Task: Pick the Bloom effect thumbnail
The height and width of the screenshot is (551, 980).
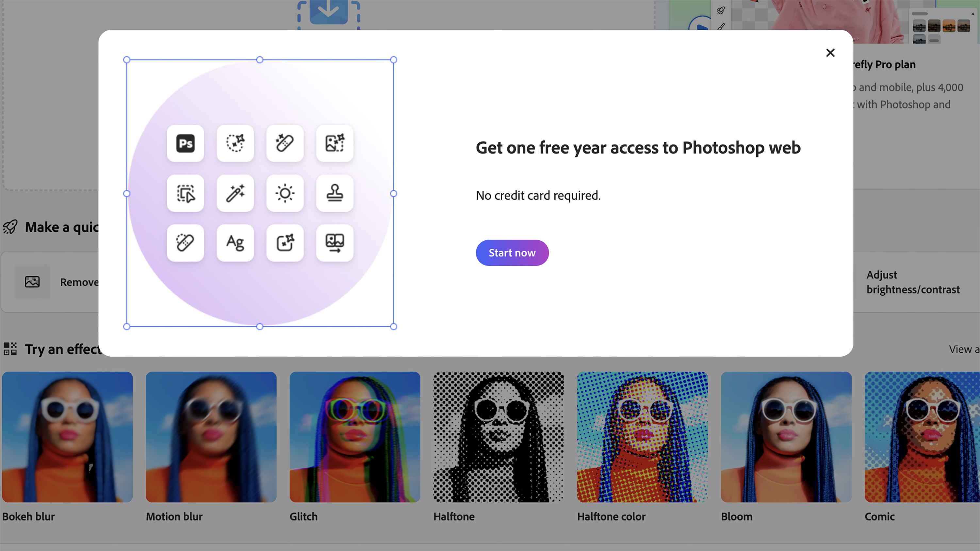Action: pos(786,437)
